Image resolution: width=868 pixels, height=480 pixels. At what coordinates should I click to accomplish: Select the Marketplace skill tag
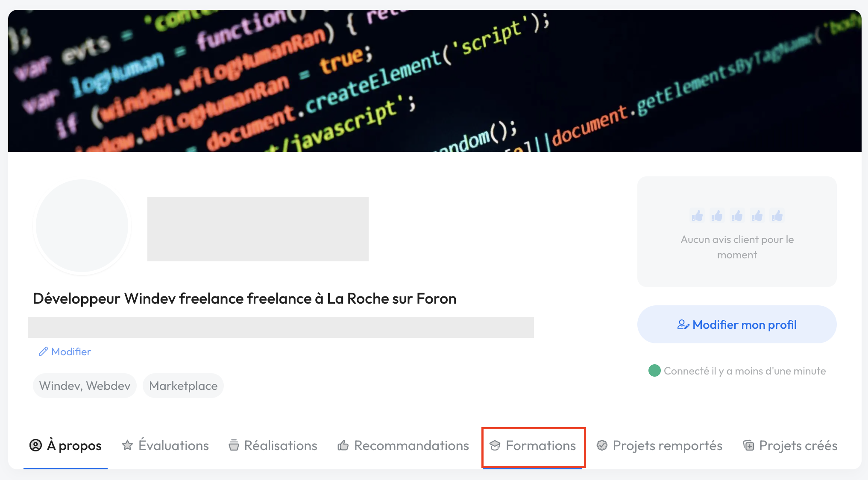coord(183,386)
